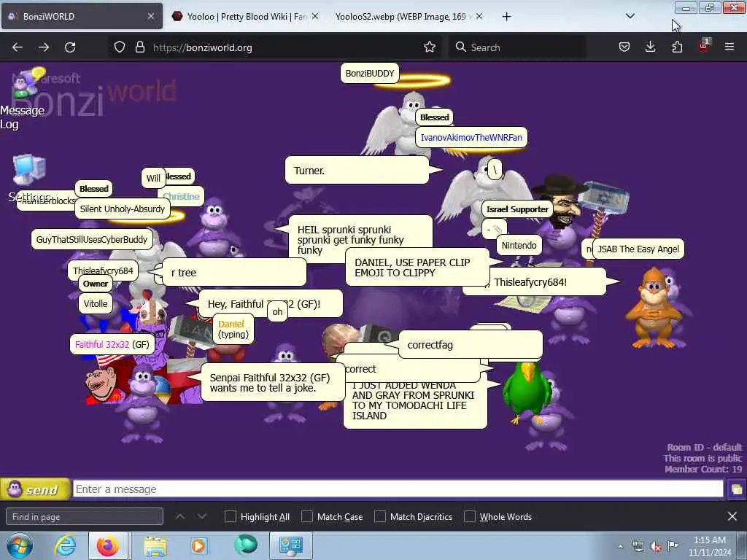This screenshot has width=747, height=560.
Task: Open the tracking protection shield icon
Action: click(x=120, y=47)
